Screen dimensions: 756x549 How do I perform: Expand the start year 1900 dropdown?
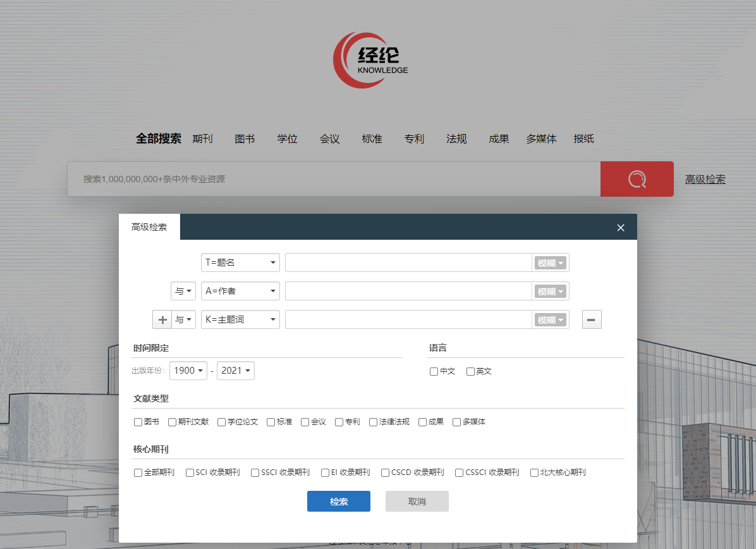click(x=188, y=371)
